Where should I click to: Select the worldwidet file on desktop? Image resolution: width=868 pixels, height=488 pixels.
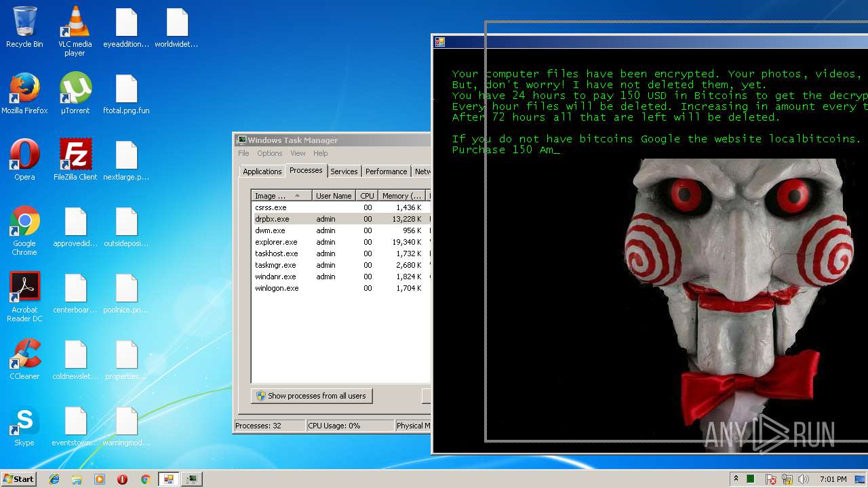[x=176, y=27]
